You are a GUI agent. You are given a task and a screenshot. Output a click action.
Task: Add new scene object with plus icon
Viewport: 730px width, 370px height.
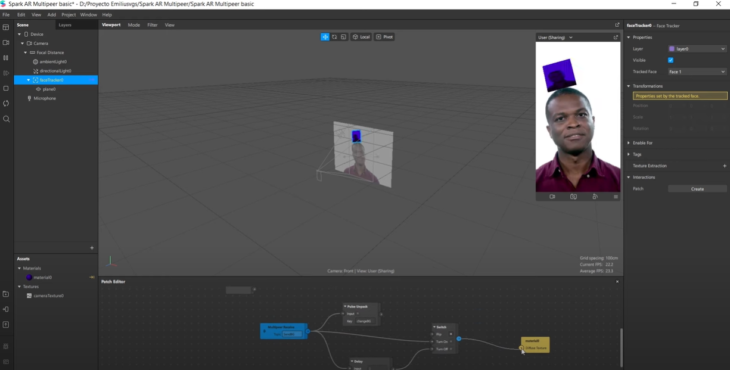92,248
